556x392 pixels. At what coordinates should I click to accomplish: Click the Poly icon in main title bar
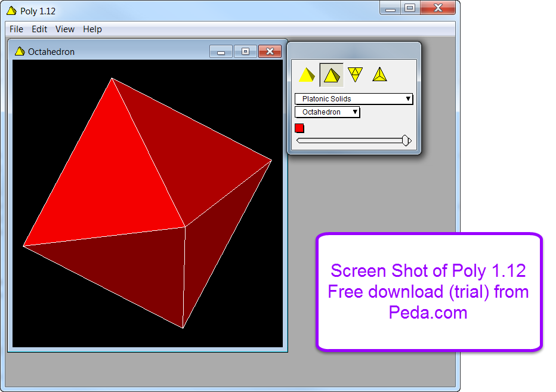[x=11, y=11]
